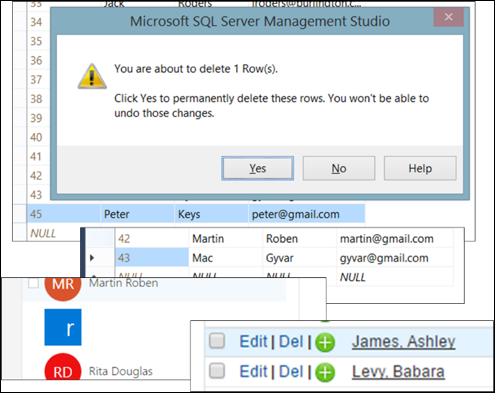Click the green plus icon beside James, Ashley

pyautogui.click(x=325, y=342)
